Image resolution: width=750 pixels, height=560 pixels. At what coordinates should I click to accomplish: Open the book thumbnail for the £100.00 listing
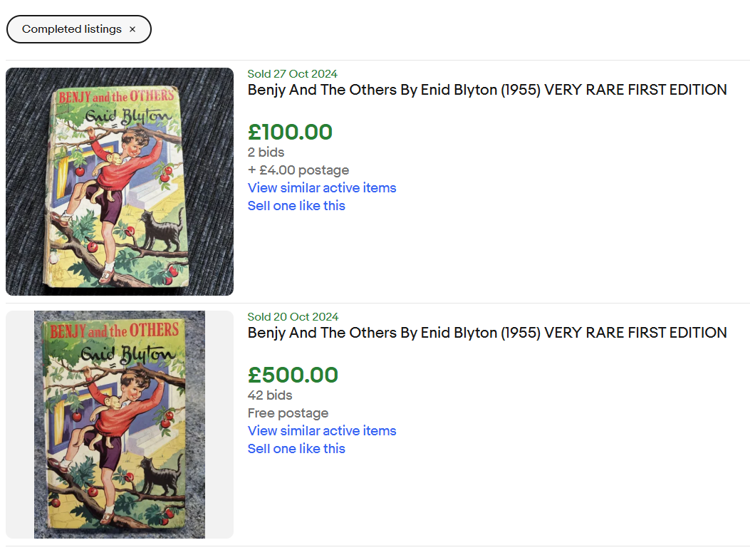(120, 182)
